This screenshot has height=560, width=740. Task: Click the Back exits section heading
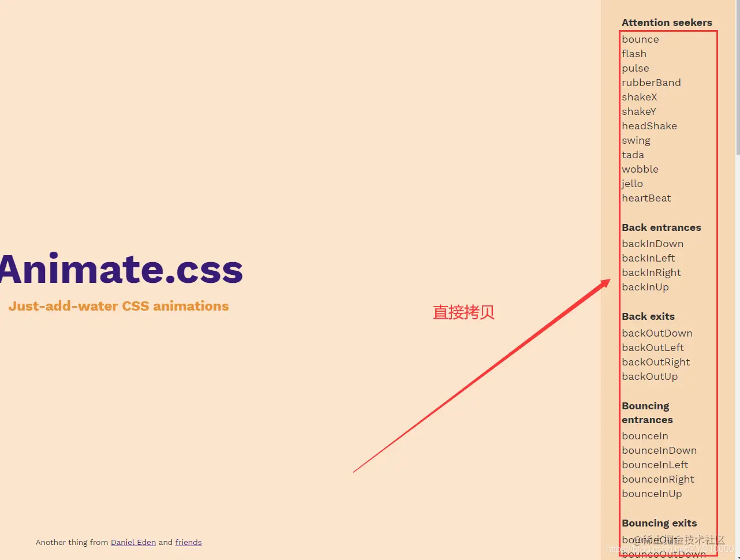click(x=648, y=316)
